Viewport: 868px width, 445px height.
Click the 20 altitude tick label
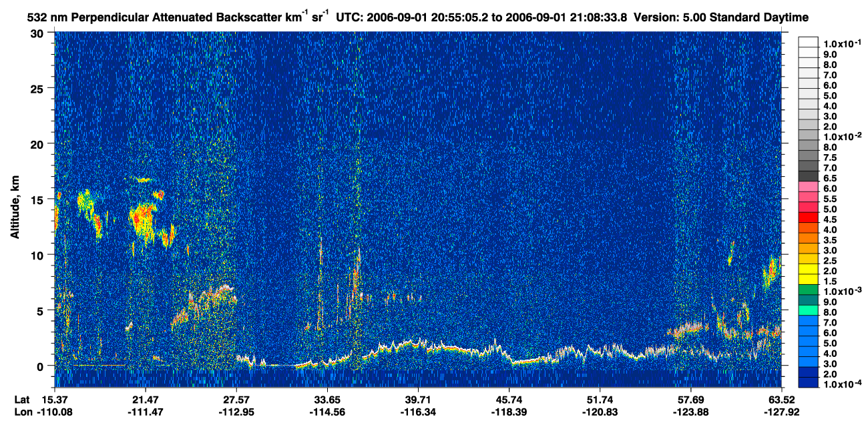37,143
